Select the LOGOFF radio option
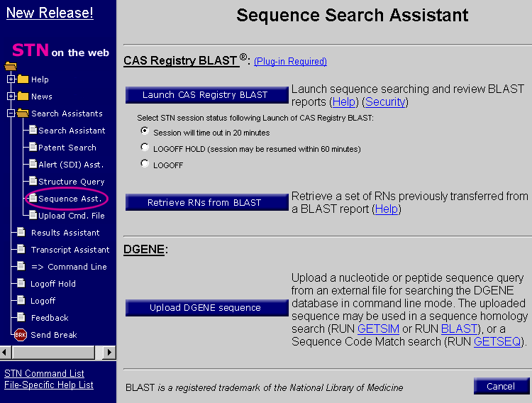The image size is (532, 403). point(145,163)
